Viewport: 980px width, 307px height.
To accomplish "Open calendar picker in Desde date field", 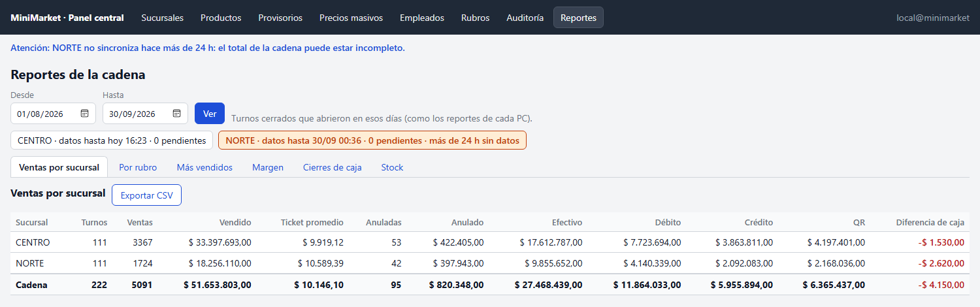I will (84, 114).
